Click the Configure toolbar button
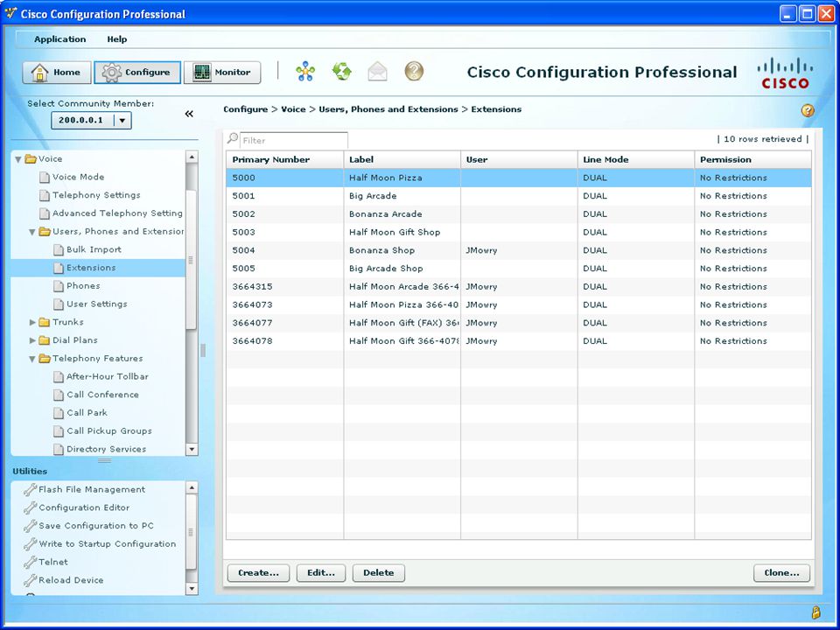Viewport: 840px width, 630px height. pyautogui.click(x=137, y=73)
